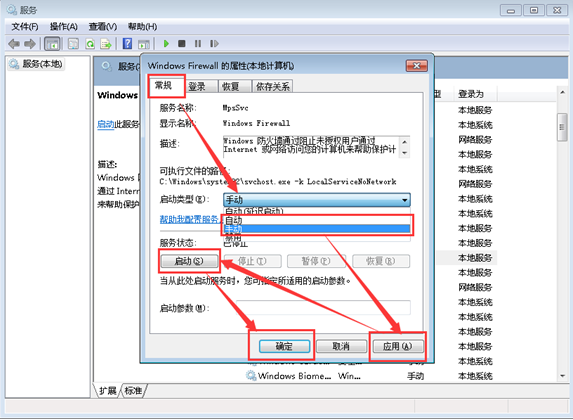The height and width of the screenshot is (420, 573).
Task: Click the Pause service toolbar icon
Action: (198, 44)
